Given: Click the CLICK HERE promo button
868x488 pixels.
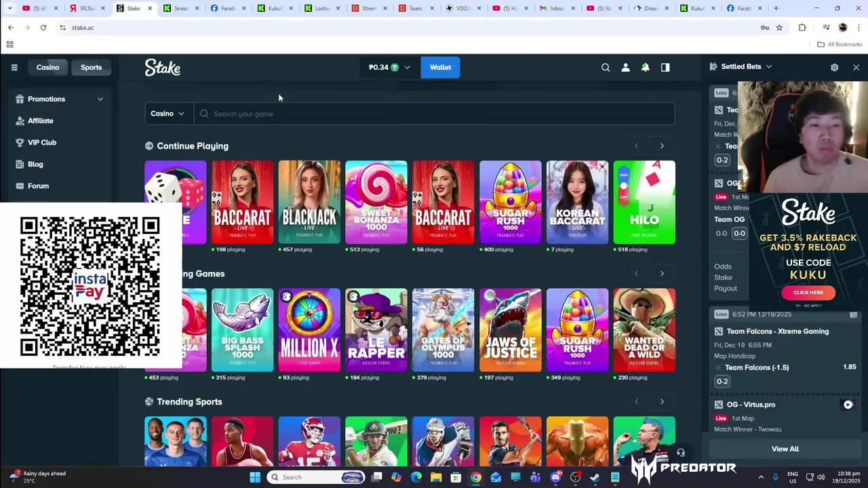Looking at the screenshot, I should (808, 292).
